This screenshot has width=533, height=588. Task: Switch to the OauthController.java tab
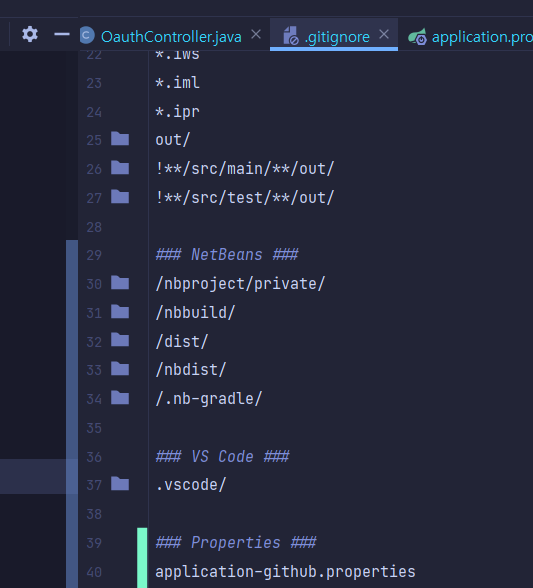click(x=171, y=37)
